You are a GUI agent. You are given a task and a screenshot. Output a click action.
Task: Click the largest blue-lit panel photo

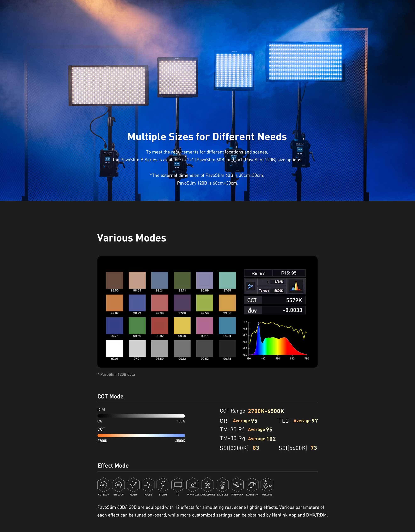pos(305,62)
